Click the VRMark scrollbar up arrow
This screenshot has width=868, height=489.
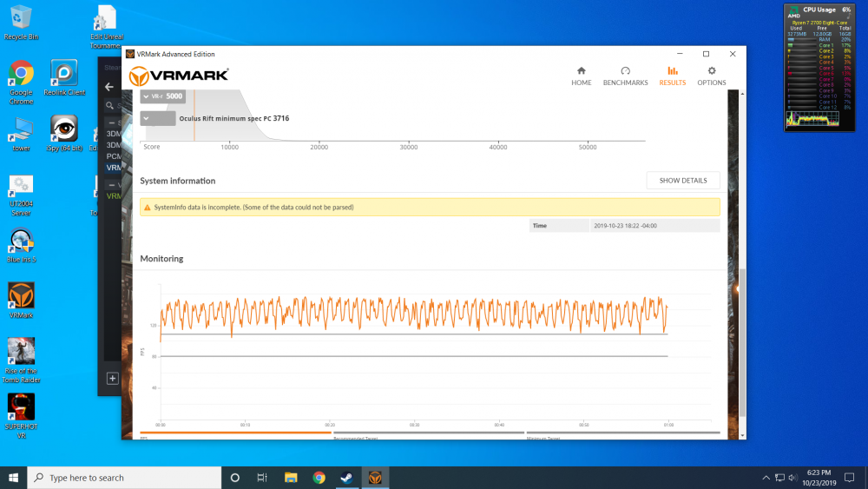[x=742, y=94]
